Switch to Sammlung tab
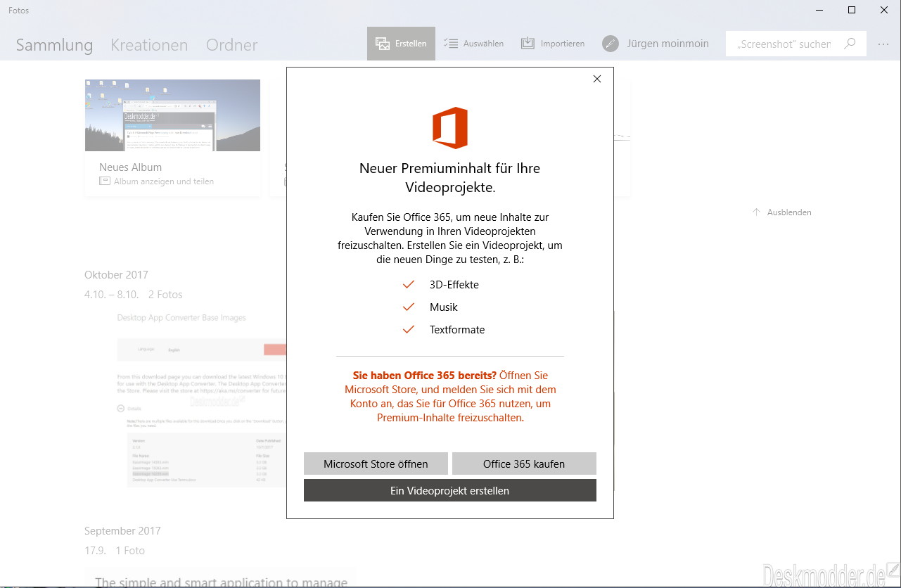The width and height of the screenshot is (901, 588). (x=54, y=45)
